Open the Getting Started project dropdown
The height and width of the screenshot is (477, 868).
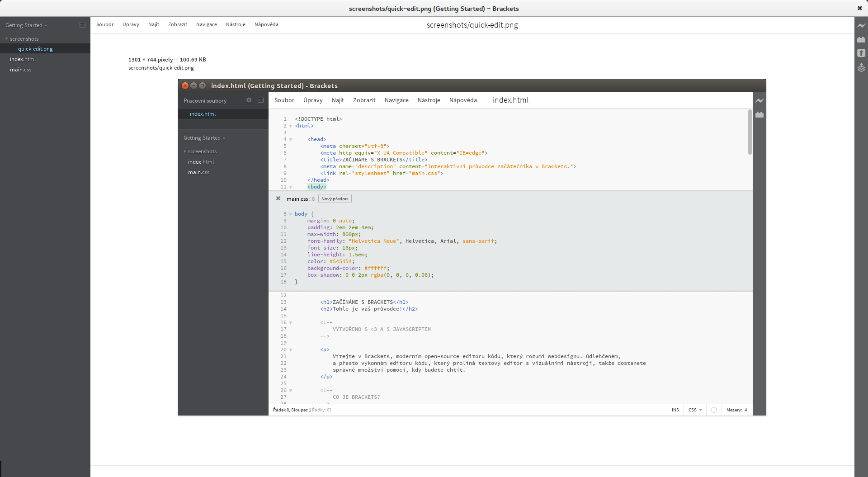click(26, 25)
